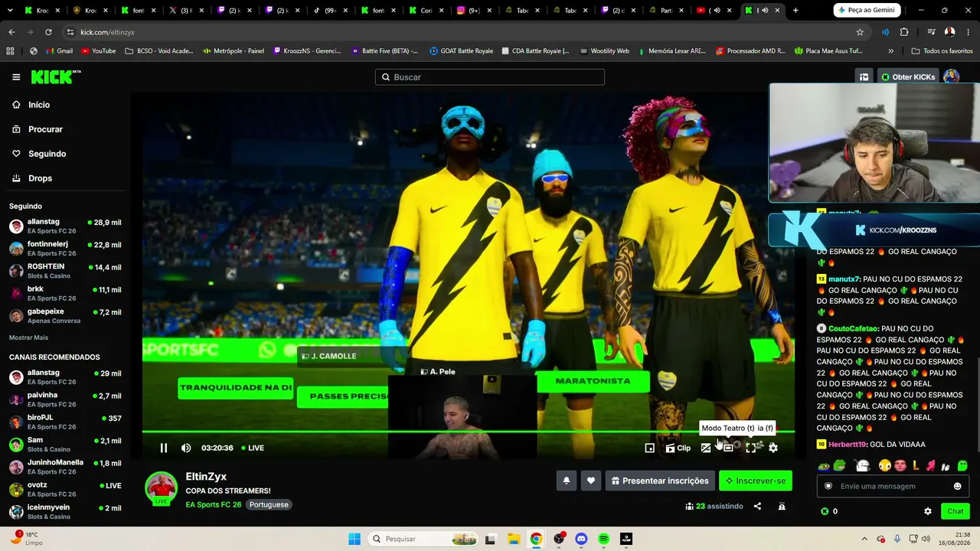Share the stream using share icon

(x=757, y=506)
